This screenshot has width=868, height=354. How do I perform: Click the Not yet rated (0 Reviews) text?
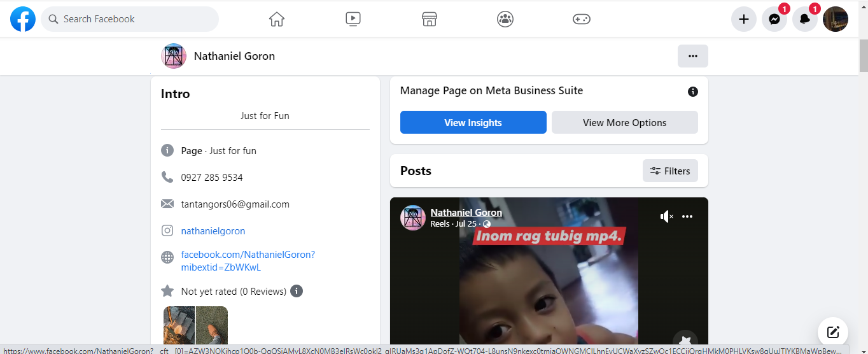tap(234, 291)
